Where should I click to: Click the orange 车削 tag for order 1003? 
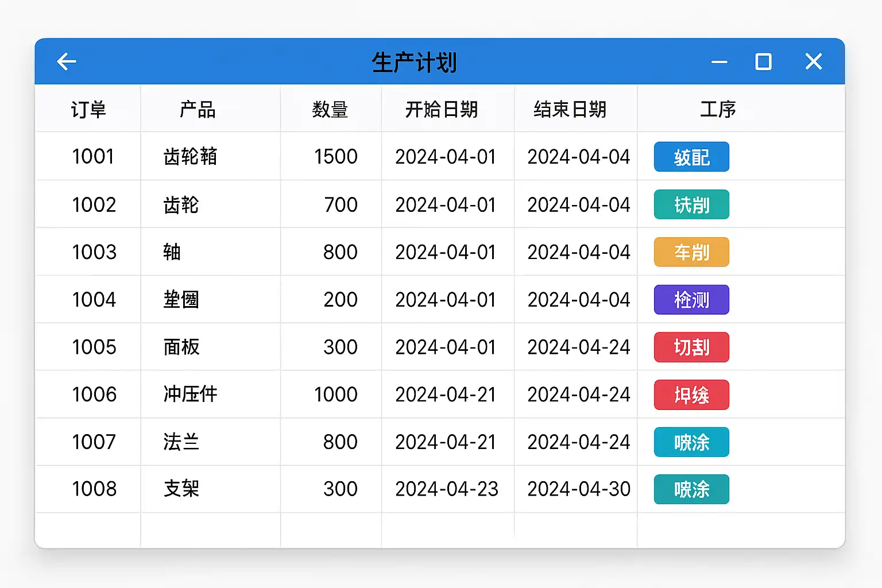[691, 252]
